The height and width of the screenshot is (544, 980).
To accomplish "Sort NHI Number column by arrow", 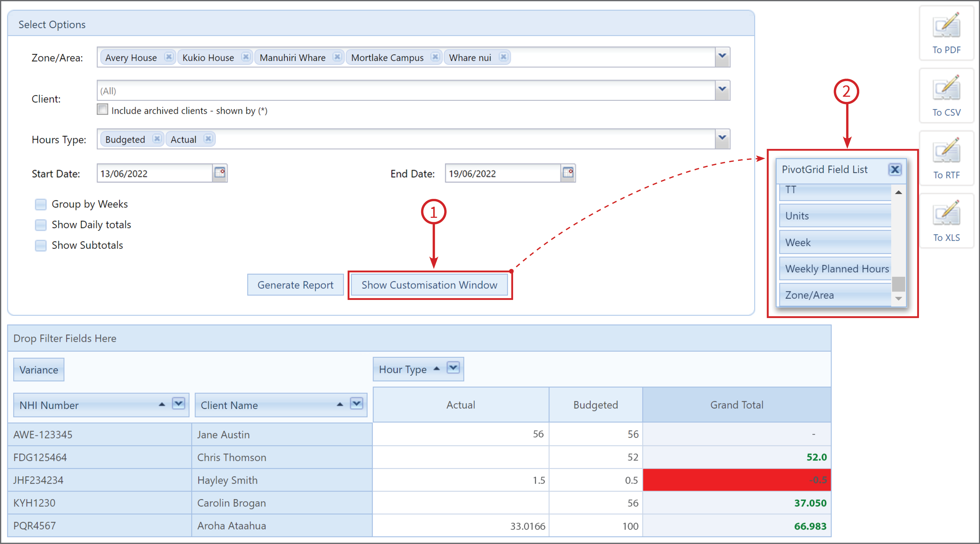I will tap(162, 405).
